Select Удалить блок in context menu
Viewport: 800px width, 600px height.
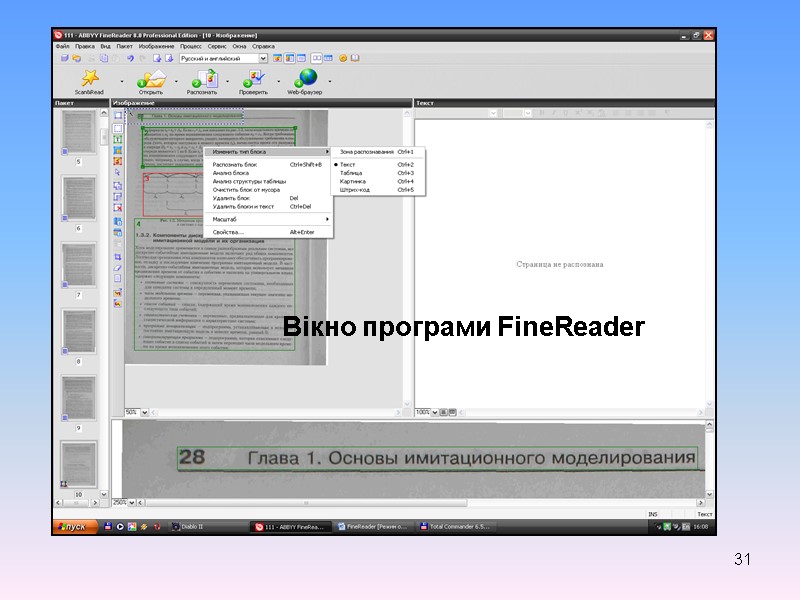268,198
